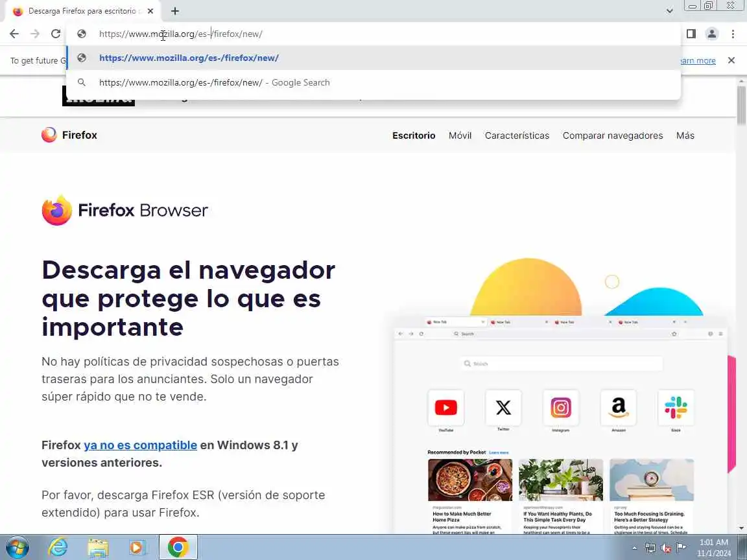Select the highlighted mozilla.org URL suggestion
Screen dimensions: 747x560
[x=373, y=58]
